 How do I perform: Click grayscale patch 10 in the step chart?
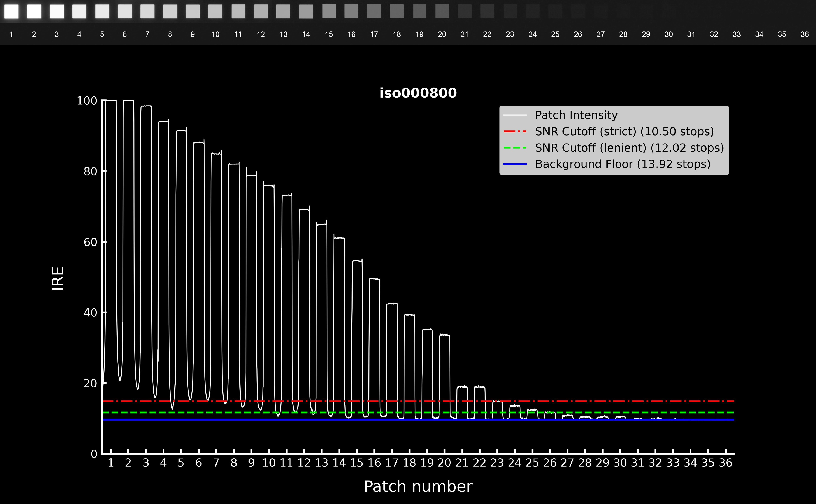(215, 11)
